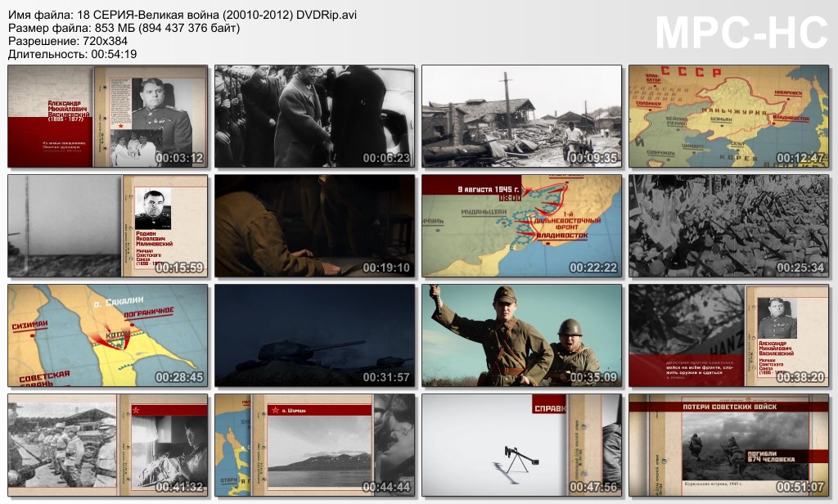The image size is (838, 504).
Task: Open the dark thumbnail at 00:19:10
Action: coord(315,226)
